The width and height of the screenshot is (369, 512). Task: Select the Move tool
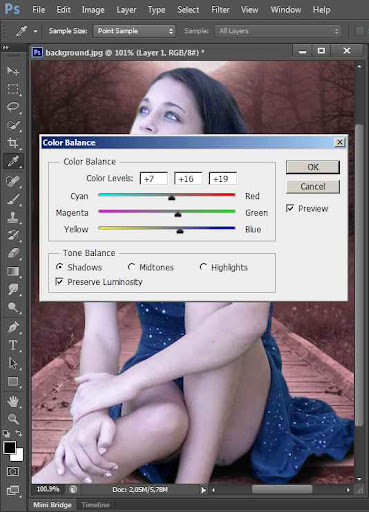coord(13,71)
